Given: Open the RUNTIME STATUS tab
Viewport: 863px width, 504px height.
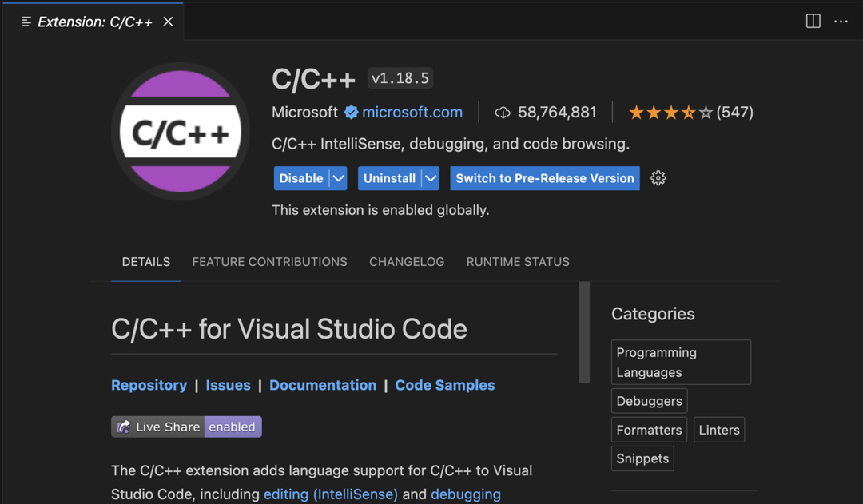Looking at the screenshot, I should (x=518, y=262).
